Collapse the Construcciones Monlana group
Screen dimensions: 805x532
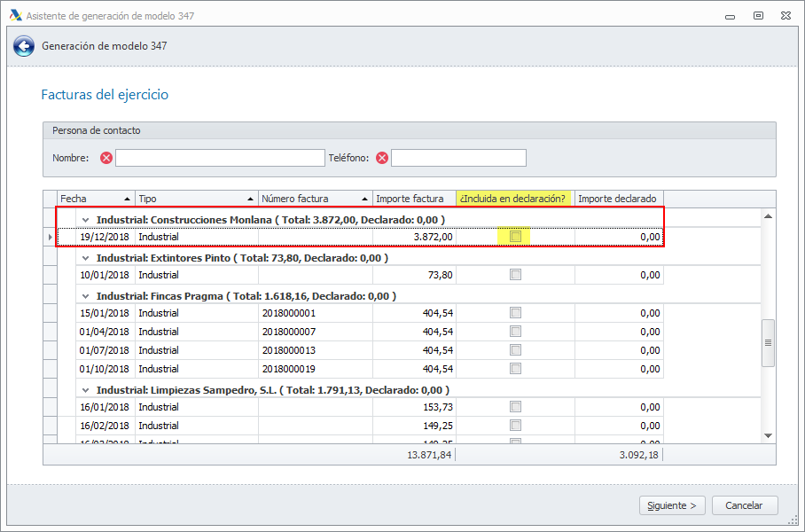click(86, 220)
